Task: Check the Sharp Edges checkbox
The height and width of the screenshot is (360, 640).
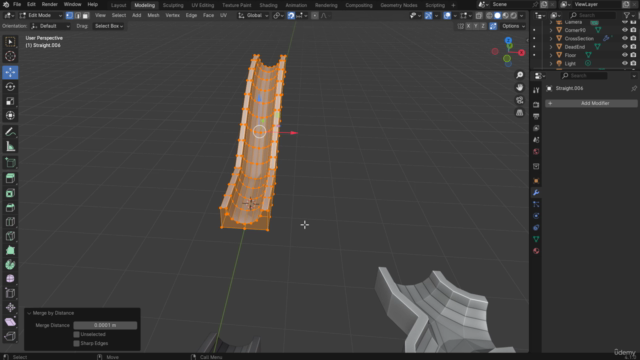Action: [76, 343]
